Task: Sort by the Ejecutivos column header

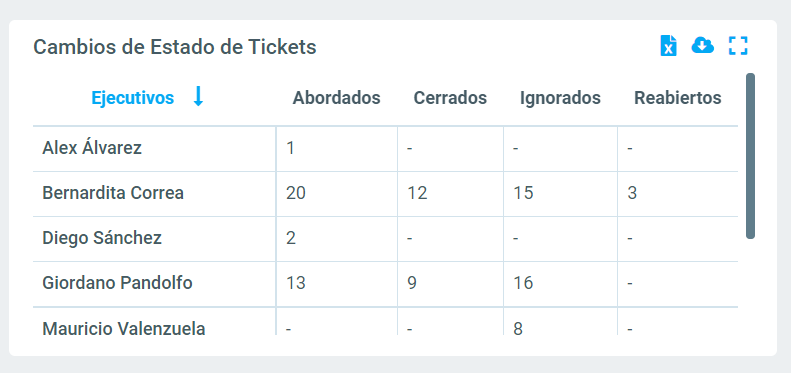Action: [x=133, y=98]
